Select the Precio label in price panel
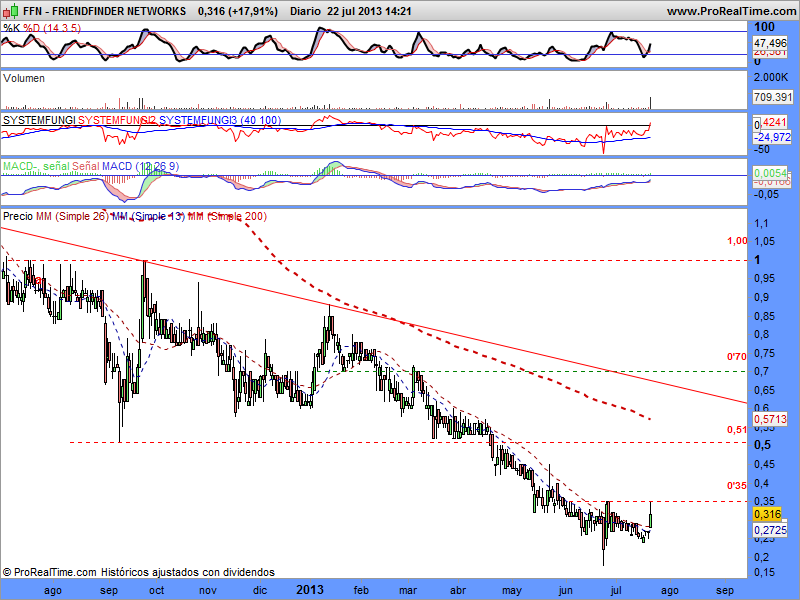Viewport: 800px width, 600px height. point(18,216)
